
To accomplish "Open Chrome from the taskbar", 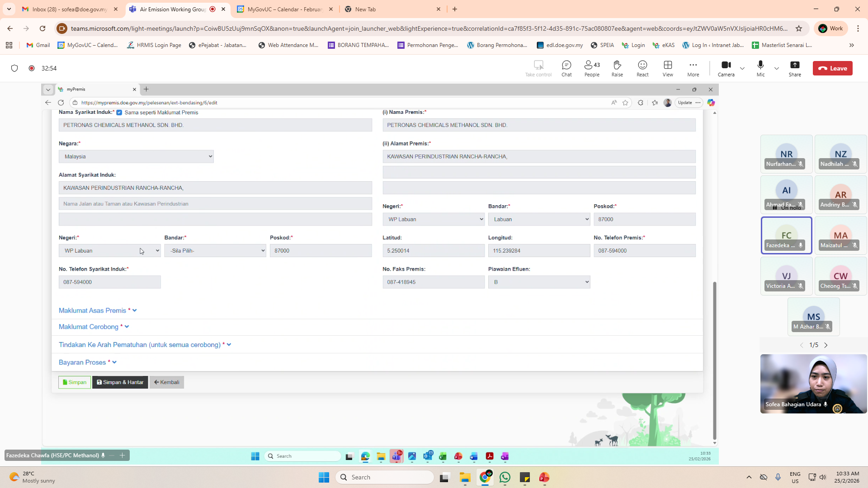I will pos(485,477).
